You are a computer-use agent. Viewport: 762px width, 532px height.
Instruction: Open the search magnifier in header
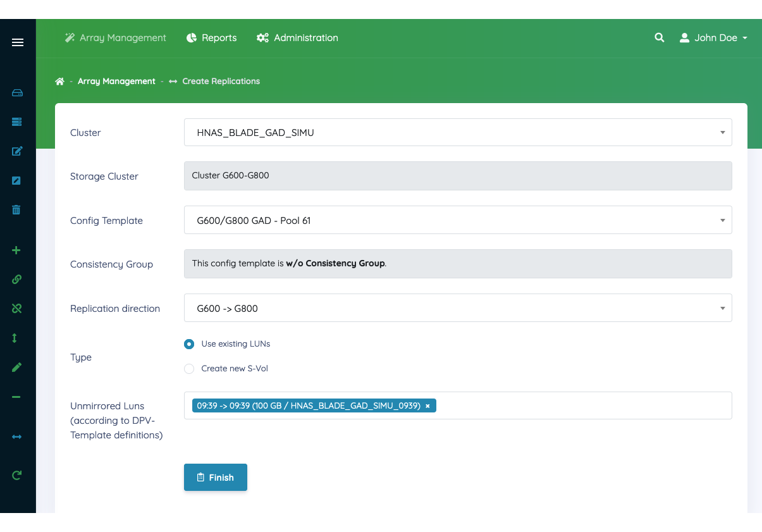660,38
